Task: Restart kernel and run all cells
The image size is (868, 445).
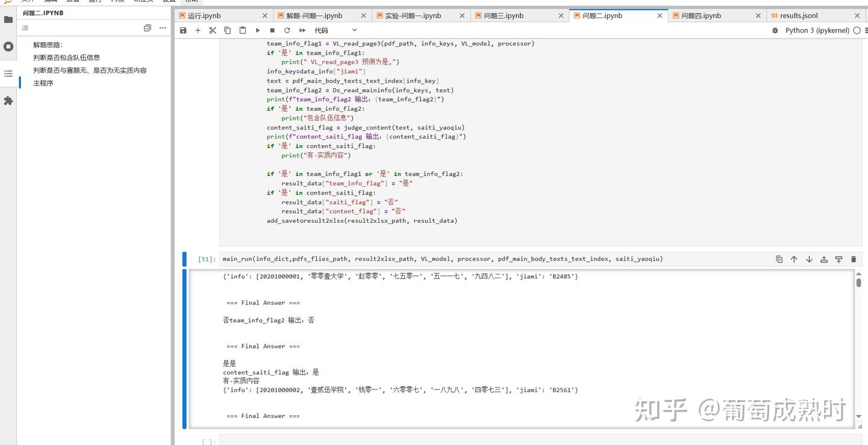Action: [x=302, y=30]
